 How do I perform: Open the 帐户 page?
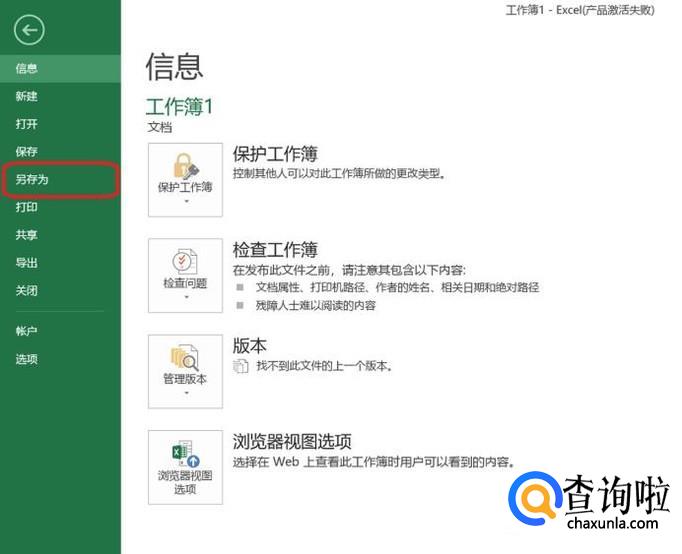[60, 331]
